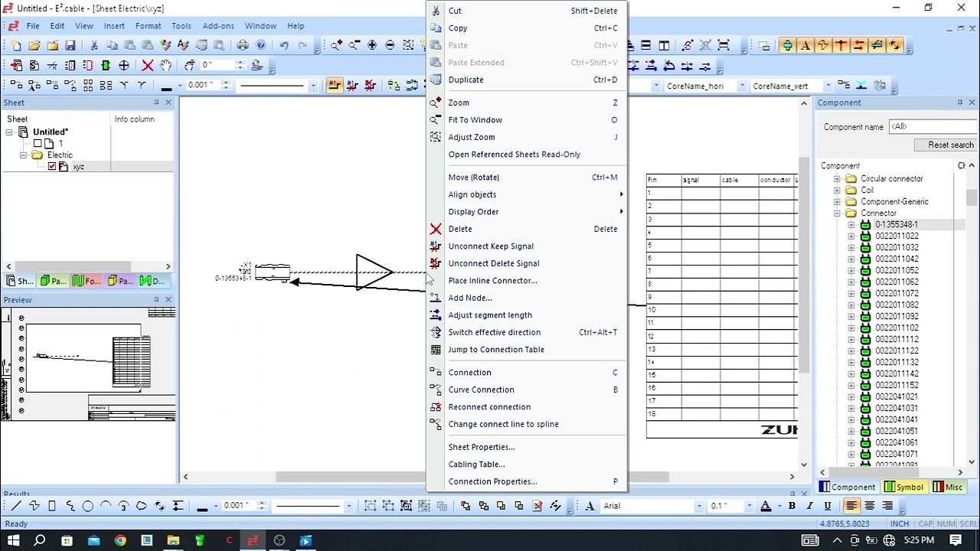Click the red X delete toolbar icon
The height and width of the screenshot is (551, 980).
(148, 66)
